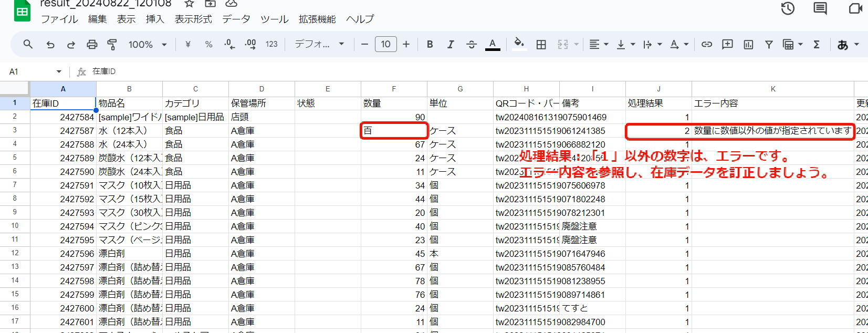Format as currency with the ¥ icon

188,45
